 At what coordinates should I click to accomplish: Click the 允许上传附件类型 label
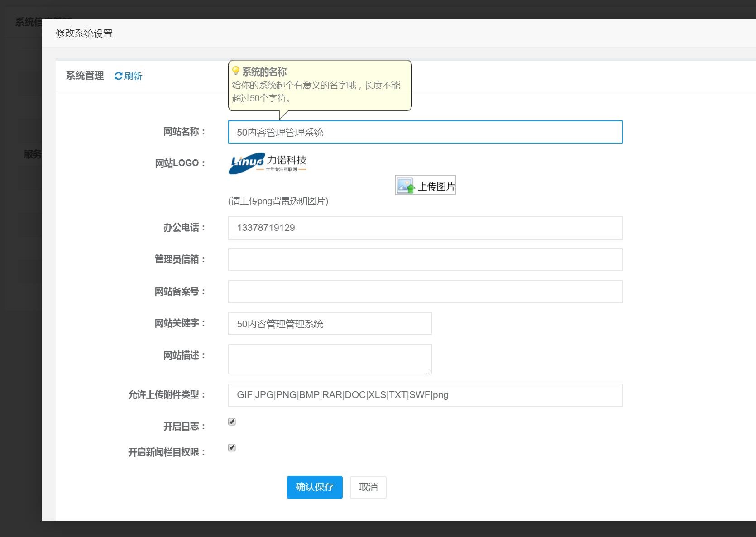167,395
